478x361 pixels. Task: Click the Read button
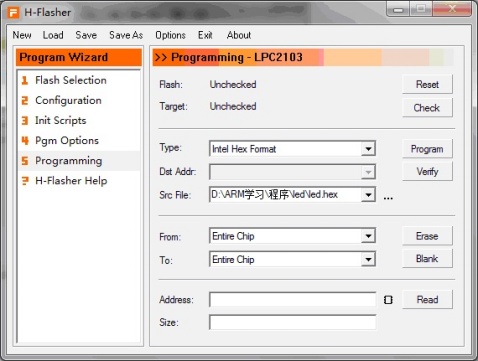427,299
